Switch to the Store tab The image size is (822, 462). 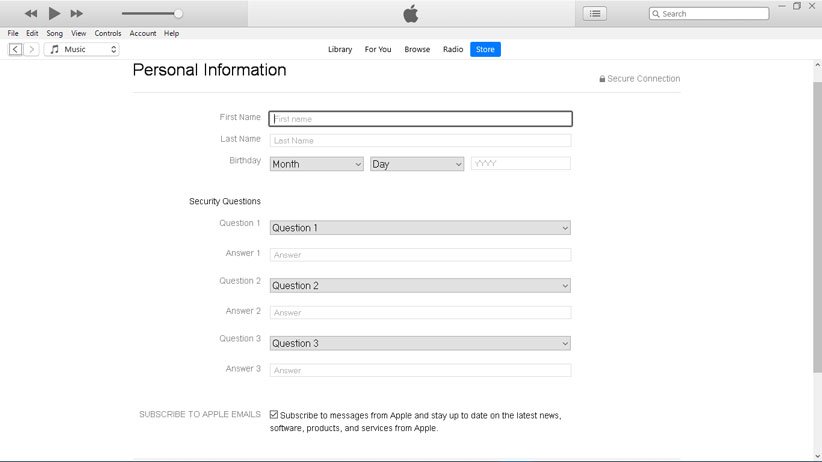click(485, 49)
